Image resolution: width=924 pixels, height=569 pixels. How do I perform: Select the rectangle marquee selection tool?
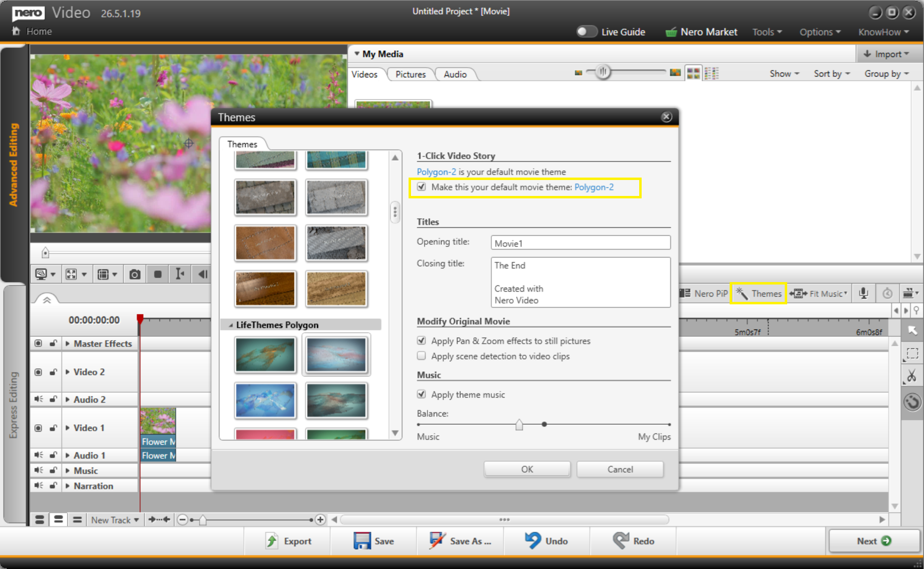pyautogui.click(x=912, y=354)
